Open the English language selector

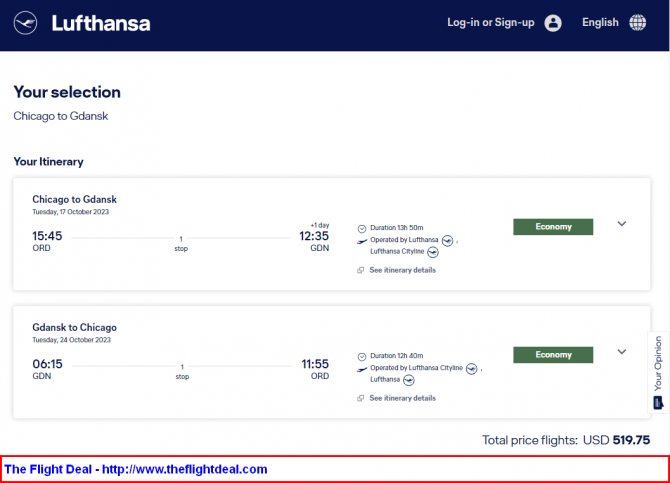(600, 23)
